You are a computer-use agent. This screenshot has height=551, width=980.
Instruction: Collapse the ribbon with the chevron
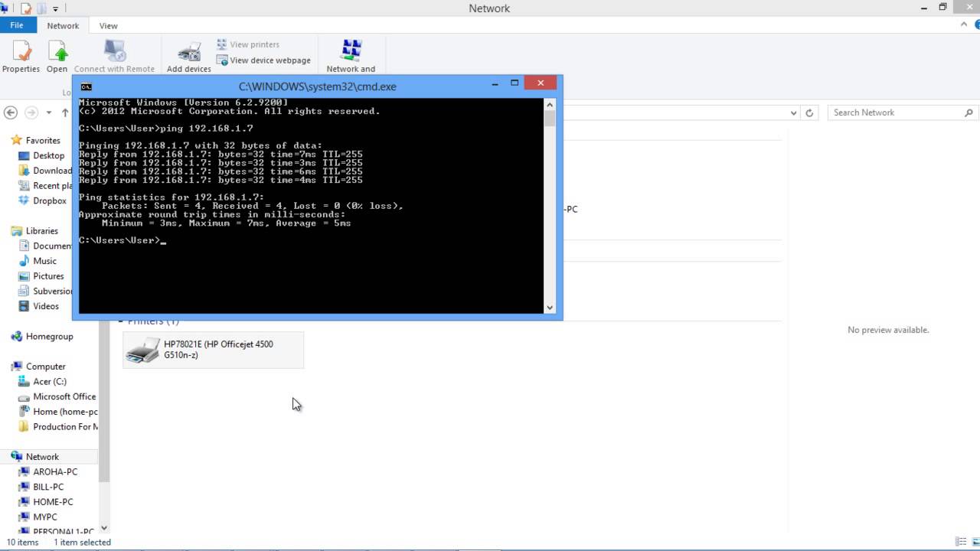click(964, 24)
